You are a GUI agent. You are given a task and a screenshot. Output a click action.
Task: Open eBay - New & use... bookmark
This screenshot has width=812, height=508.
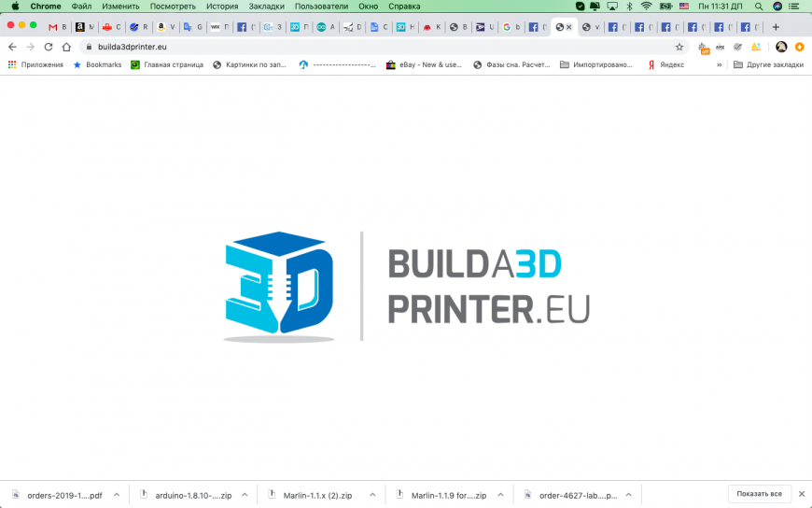tap(424, 64)
